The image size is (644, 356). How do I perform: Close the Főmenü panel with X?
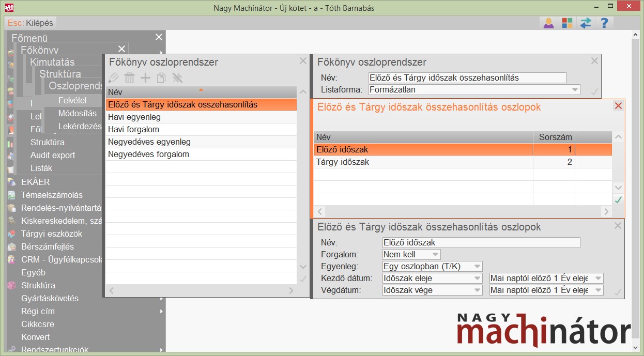pos(159,37)
